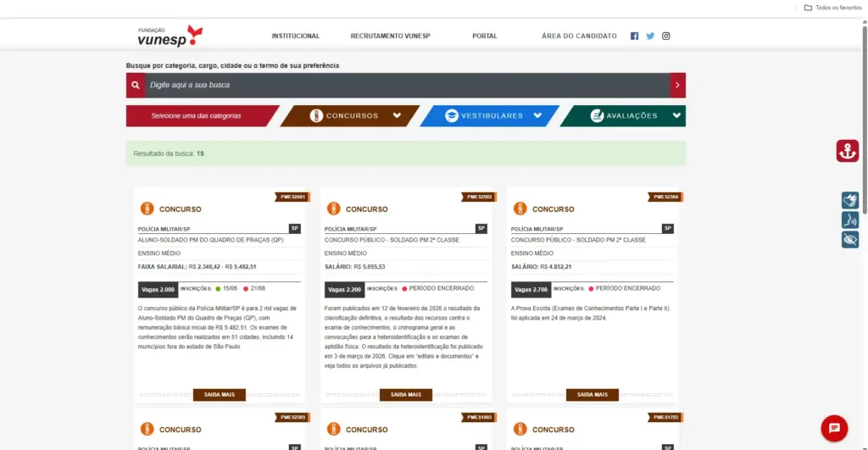Click Saiba Mais on Aluno-Soldado PM card

click(220, 395)
